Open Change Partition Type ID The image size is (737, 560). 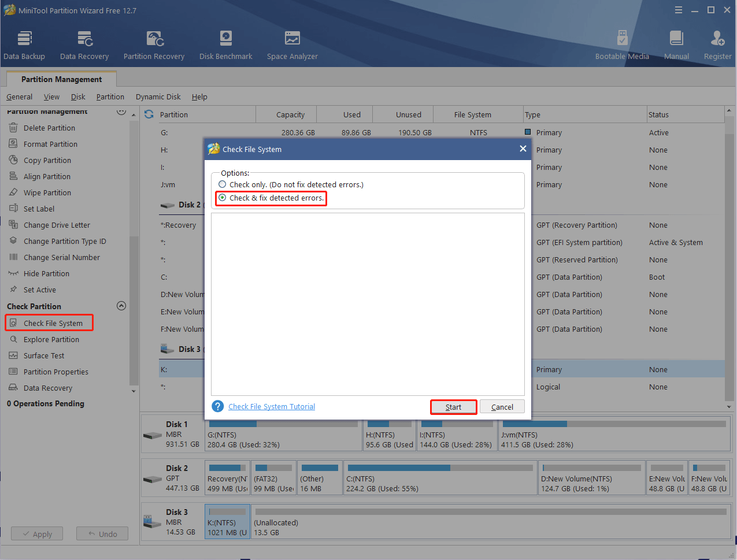[65, 242]
